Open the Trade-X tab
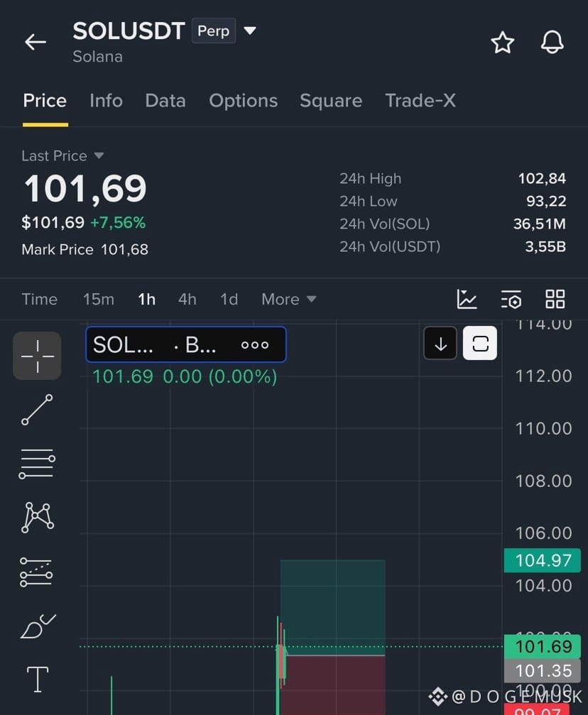Image resolution: width=588 pixels, height=715 pixels. click(420, 100)
